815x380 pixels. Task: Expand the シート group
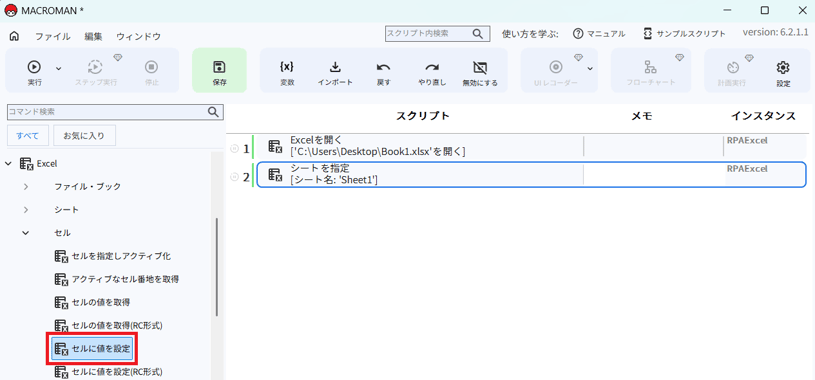tap(26, 209)
